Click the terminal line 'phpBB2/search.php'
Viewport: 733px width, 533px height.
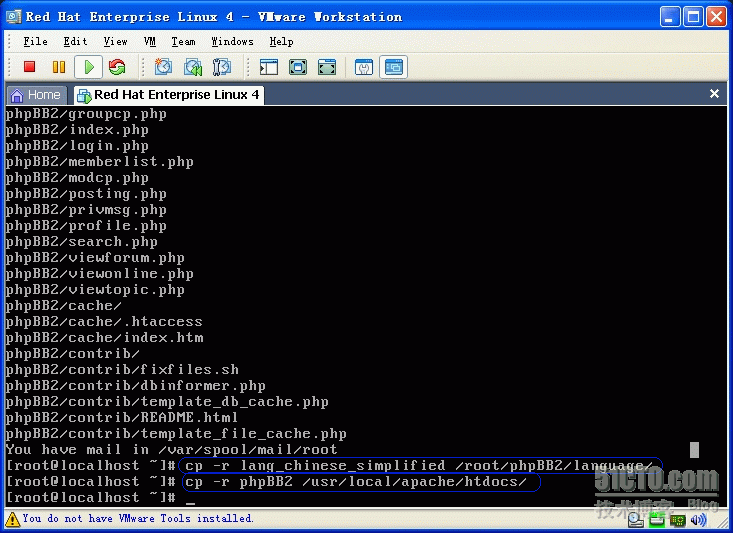82,242
